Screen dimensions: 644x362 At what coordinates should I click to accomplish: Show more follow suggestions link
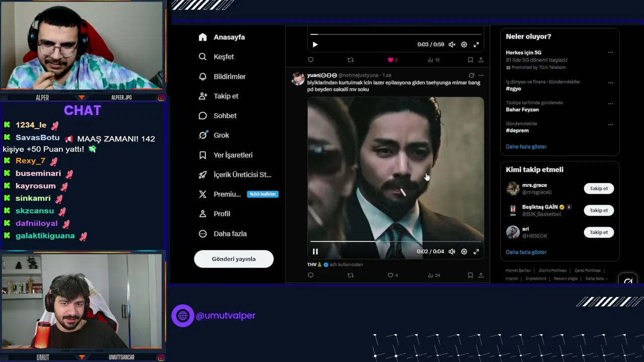click(x=526, y=252)
